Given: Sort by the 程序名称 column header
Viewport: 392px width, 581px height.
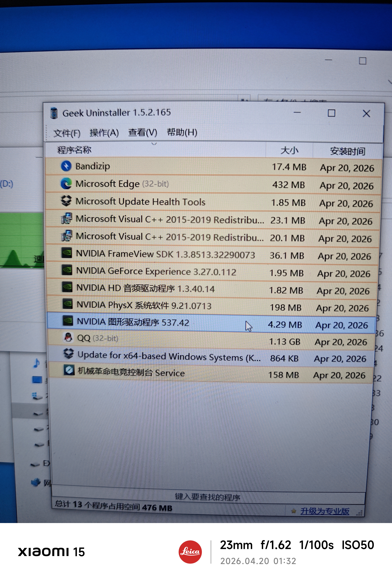Looking at the screenshot, I should [x=74, y=150].
